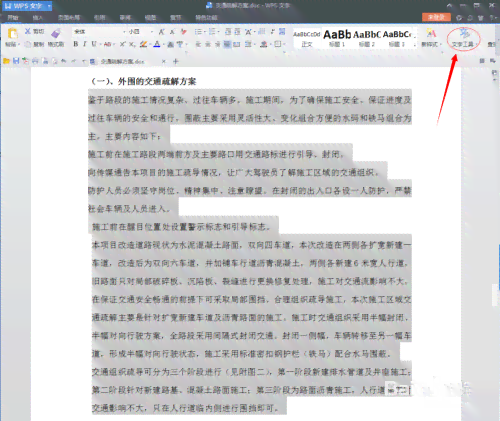
Task: Increase paragraph indent
Action: click(237, 32)
